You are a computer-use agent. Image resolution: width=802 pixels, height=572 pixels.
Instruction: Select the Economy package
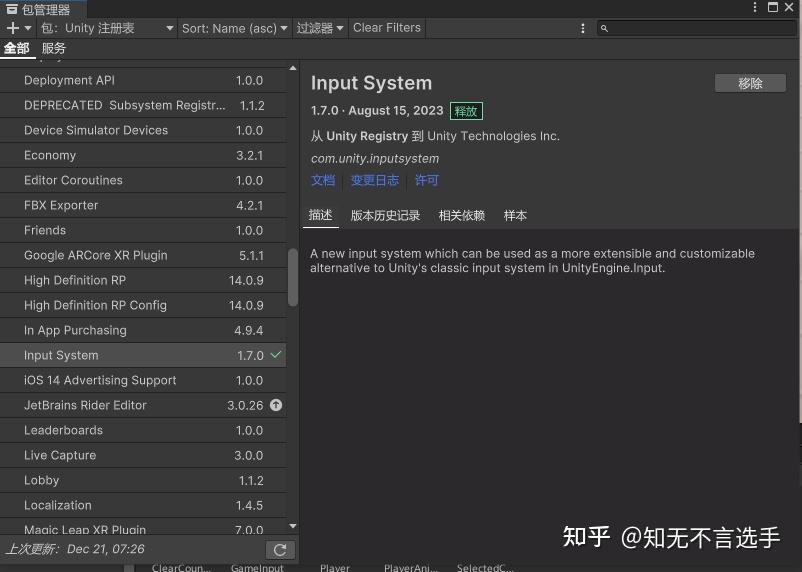(x=143, y=155)
